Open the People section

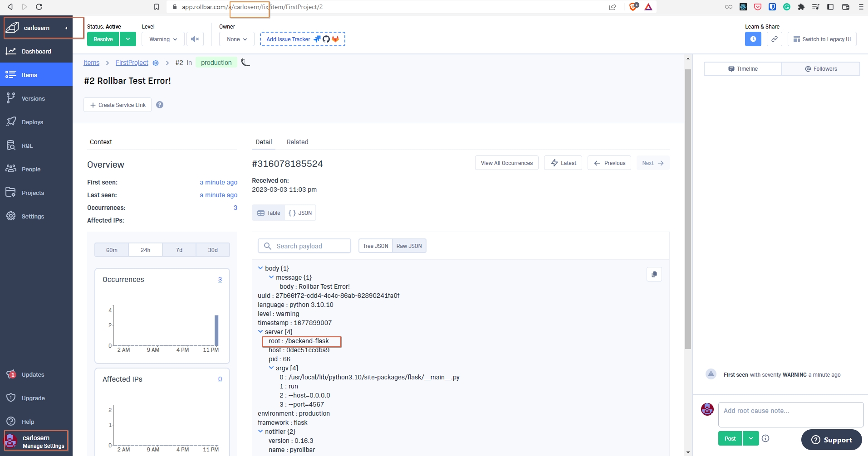pos(30,169)
